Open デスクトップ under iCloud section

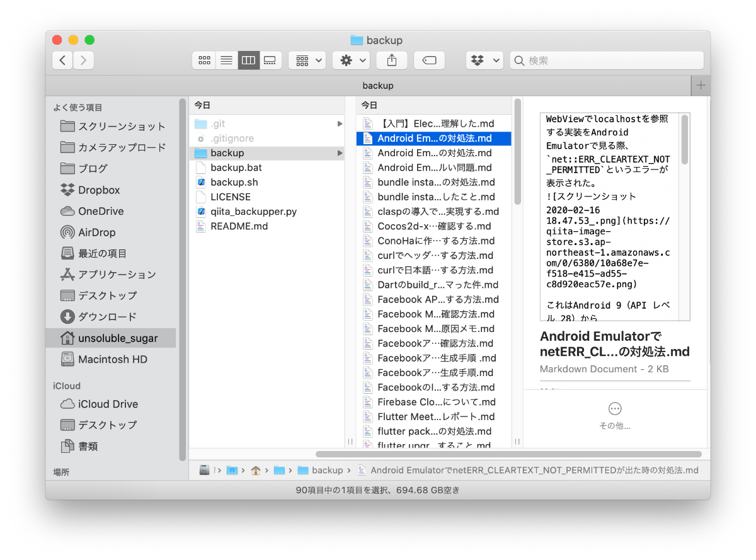click(98, 425)
